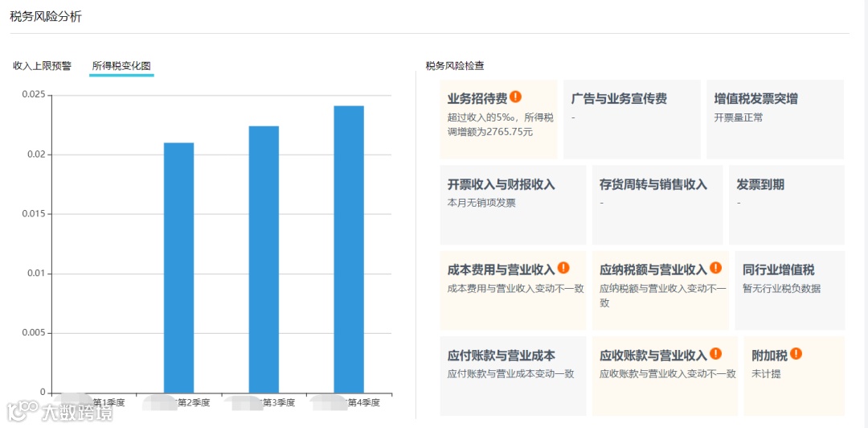Screen dimensions: 868x428
Task: Switch to the 收入上限预警 tab
Action: (42, 66)
